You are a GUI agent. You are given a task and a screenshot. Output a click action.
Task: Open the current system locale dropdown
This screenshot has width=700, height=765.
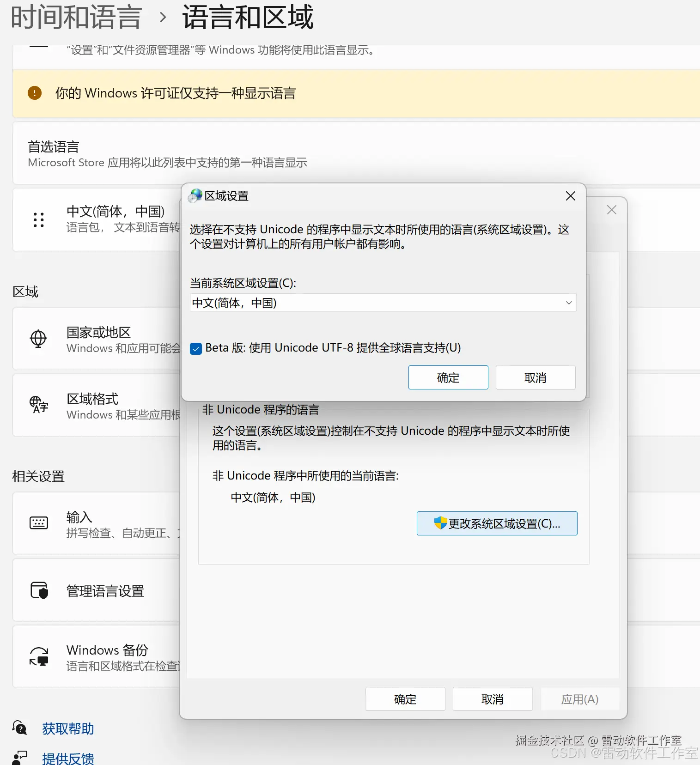383,303
